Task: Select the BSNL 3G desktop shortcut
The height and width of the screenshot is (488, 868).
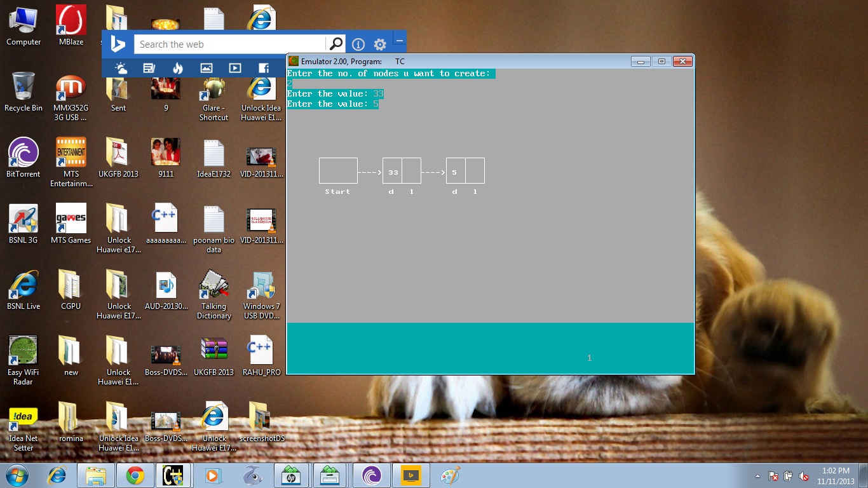Action: [x=24, y=224]
